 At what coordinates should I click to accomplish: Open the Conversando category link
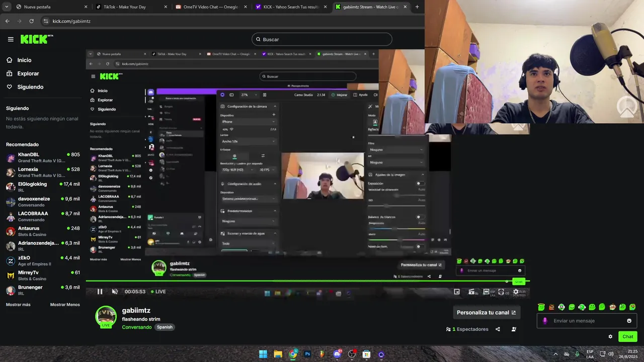(x=137, y=327)
